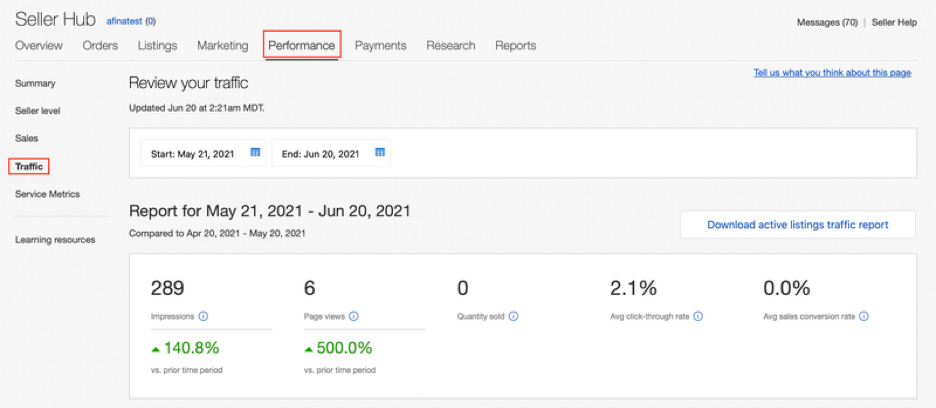Click Compared to Apr 20 - May 20 text

tap(217, 234)
